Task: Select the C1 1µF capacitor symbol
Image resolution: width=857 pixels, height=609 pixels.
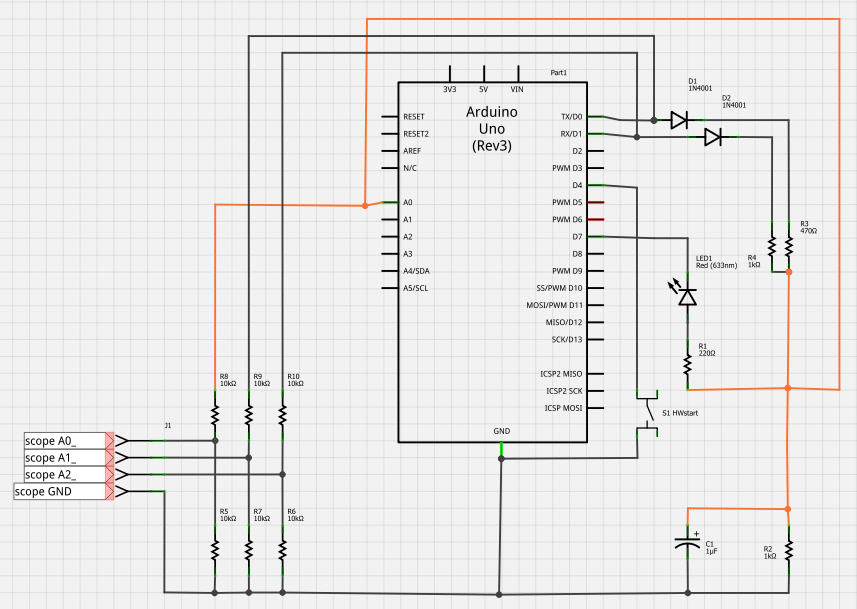Action: (x=687, y=545)
